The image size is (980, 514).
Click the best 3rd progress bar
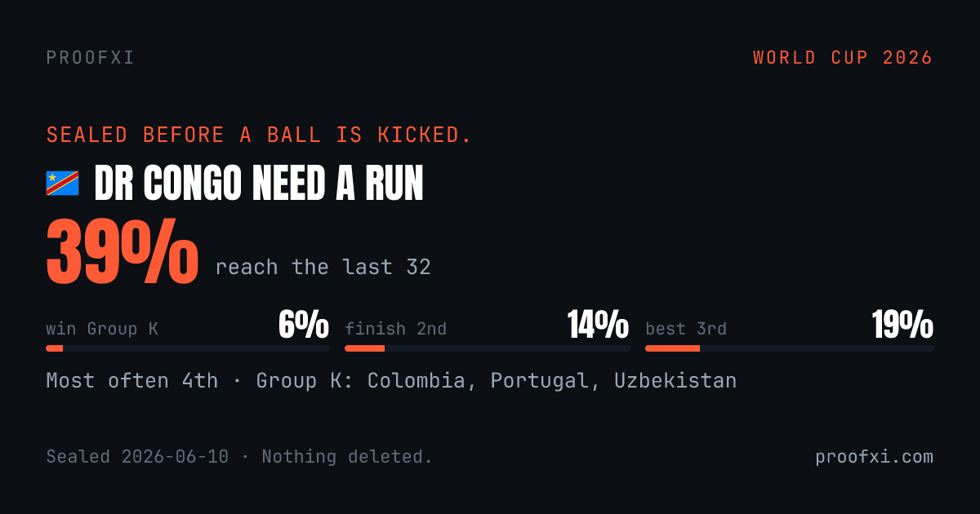(x=790, y=348)
